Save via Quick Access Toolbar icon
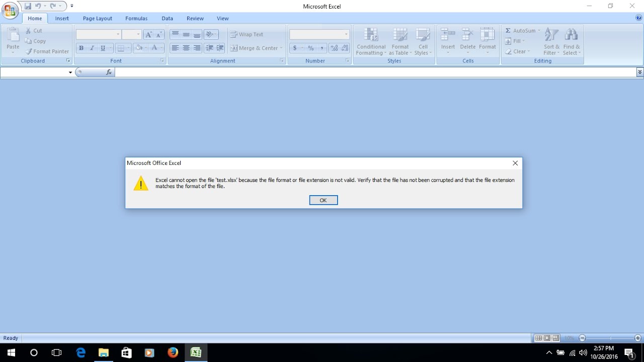Screen dimensions: 644x362 pyautogui.click(x=28, y=6)
